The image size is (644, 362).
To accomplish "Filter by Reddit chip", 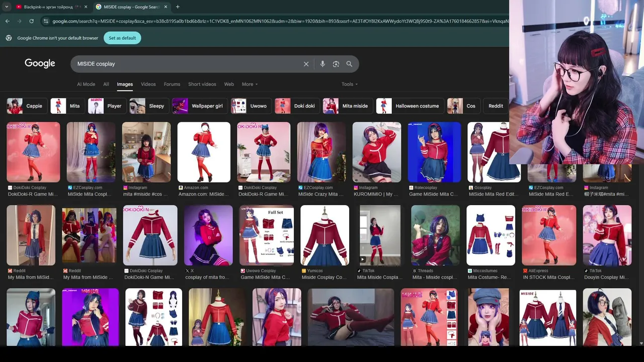I will pos(496,106).
